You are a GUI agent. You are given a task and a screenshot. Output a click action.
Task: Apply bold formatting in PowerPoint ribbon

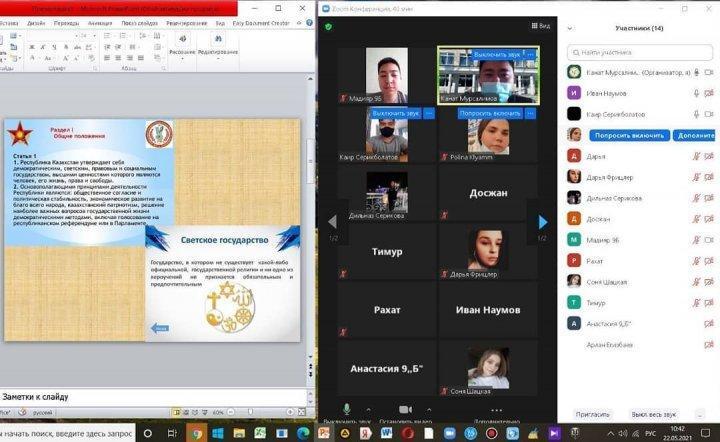pos(32,47)
